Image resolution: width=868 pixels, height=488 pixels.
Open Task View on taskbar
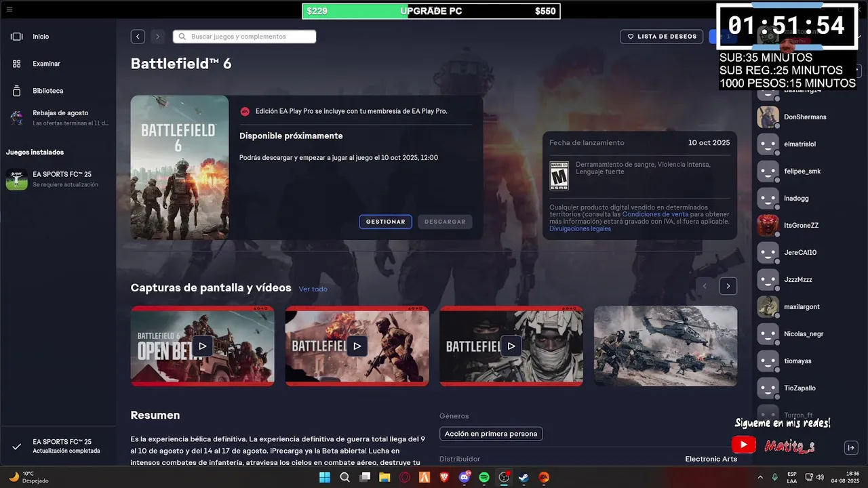(x=365, y=477)
